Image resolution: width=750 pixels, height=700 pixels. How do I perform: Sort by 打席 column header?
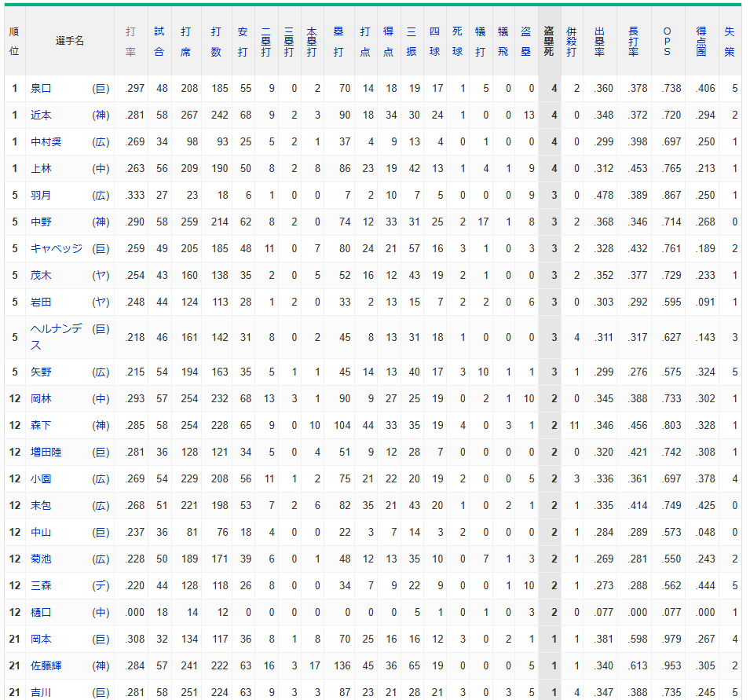point(185,42)
